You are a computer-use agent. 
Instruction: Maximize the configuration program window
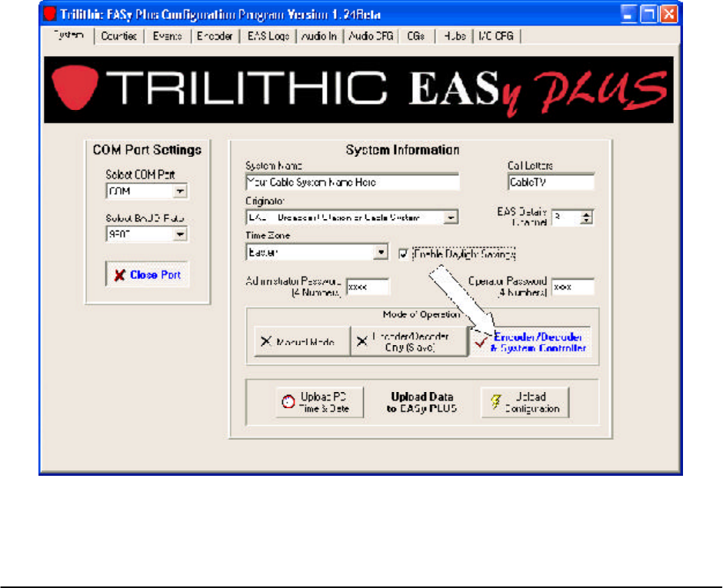648,14
